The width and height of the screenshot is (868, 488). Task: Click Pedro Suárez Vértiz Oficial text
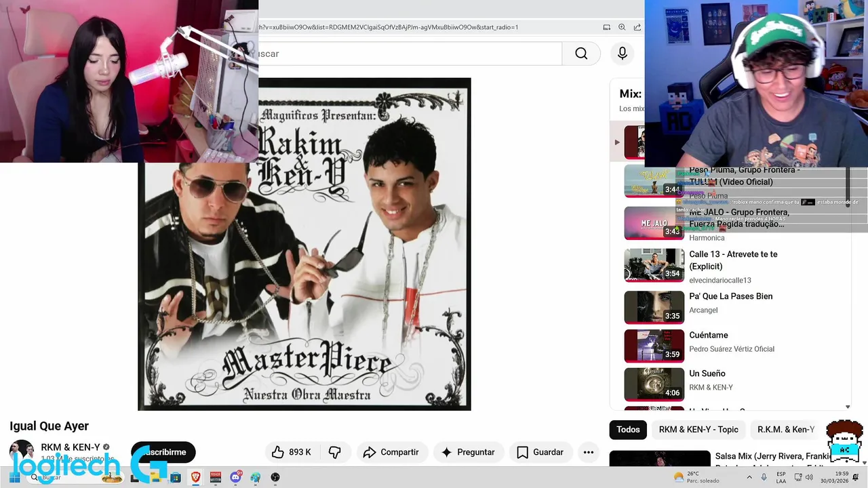[732, 349]
